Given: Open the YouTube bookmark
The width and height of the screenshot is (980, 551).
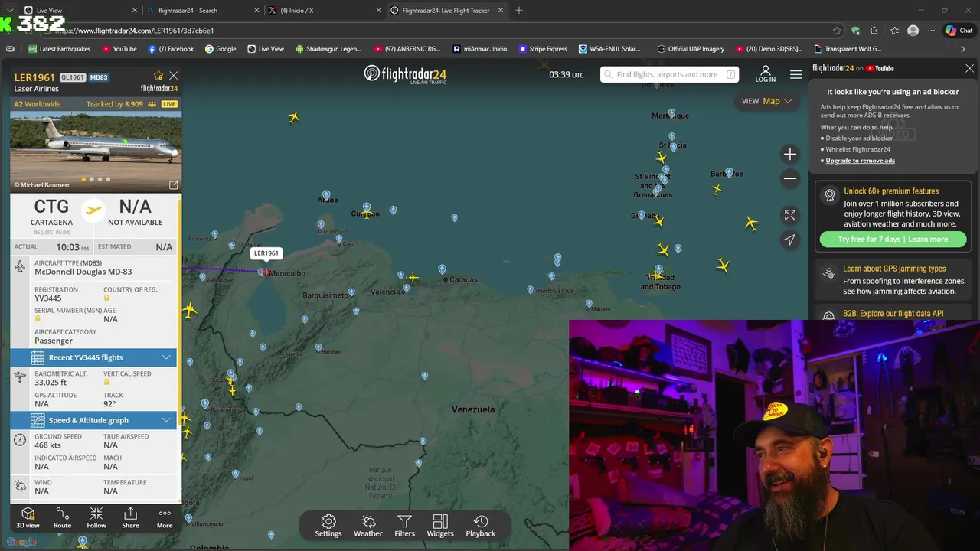Looking at the screenshot, I should (119, 49).
